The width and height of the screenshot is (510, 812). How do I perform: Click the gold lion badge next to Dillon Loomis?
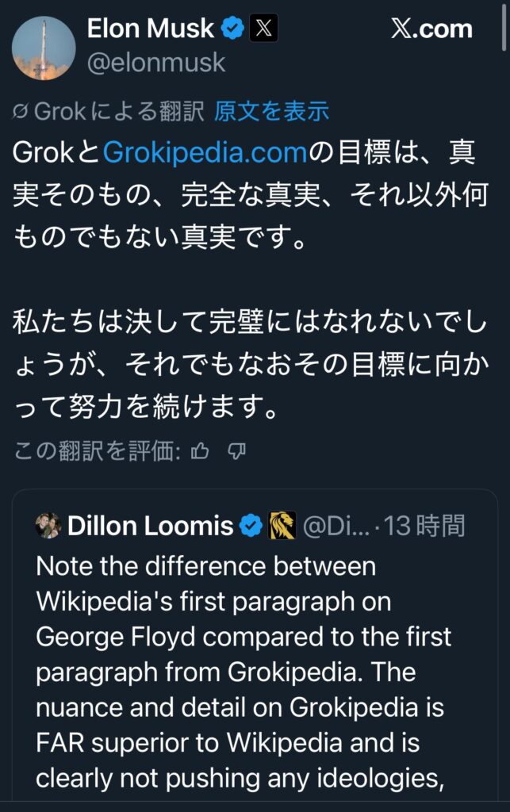tap(282, 526)
